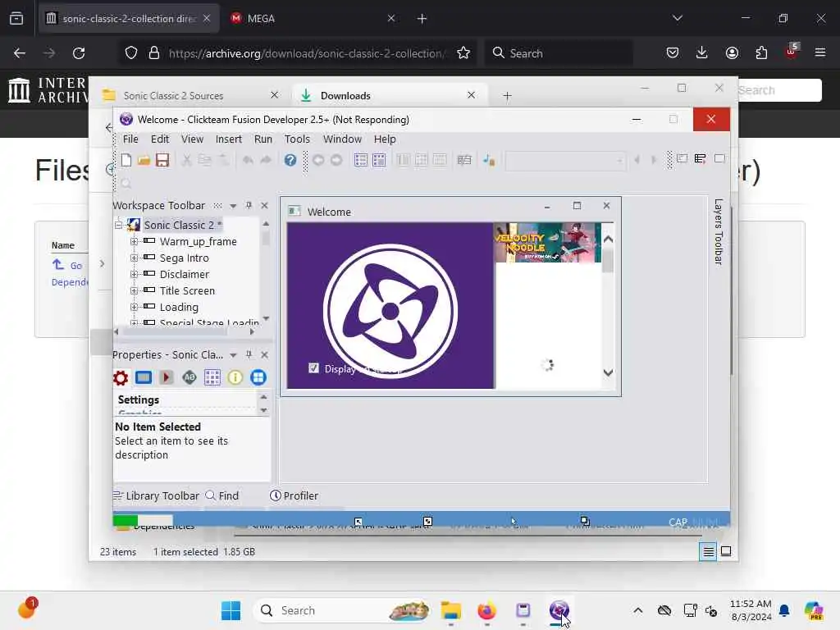Select the Title Screen frame
Image resolution: width=840 pixels, height=630 pixels.
pyautogui.click(x=187, y=291)
